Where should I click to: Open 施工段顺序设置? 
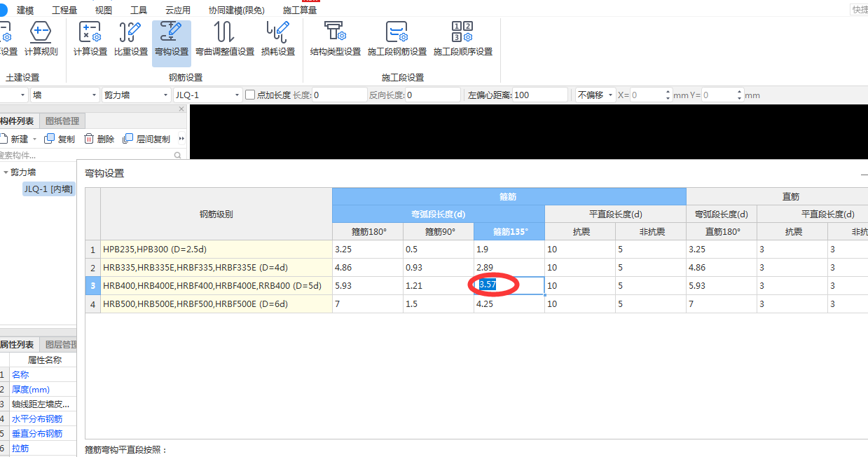point(462,39)
